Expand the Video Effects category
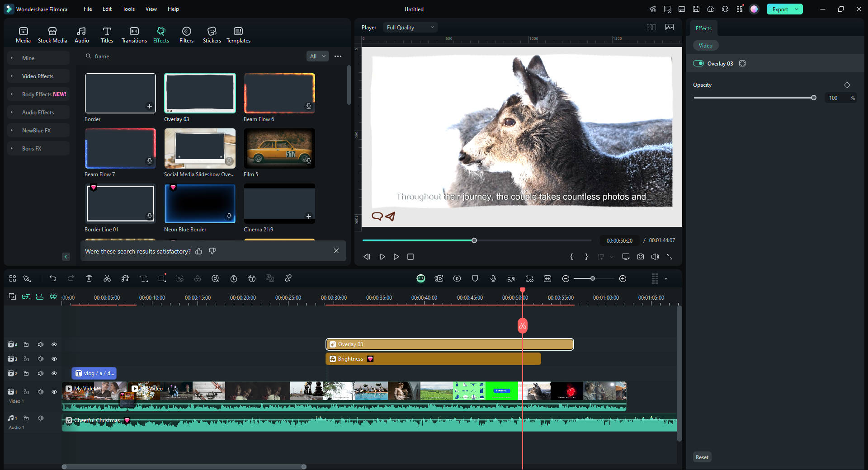 point(38,76)
